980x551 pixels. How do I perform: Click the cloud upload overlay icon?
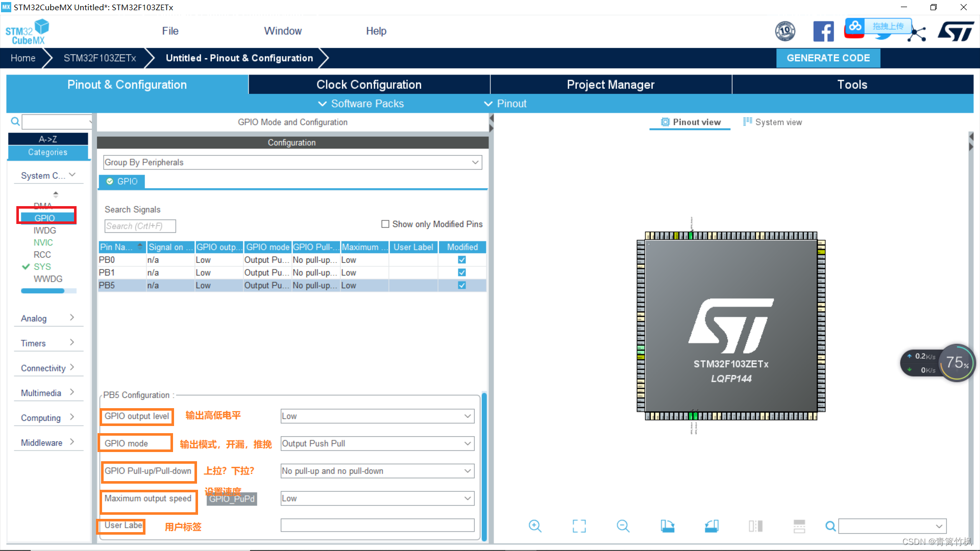855,26
